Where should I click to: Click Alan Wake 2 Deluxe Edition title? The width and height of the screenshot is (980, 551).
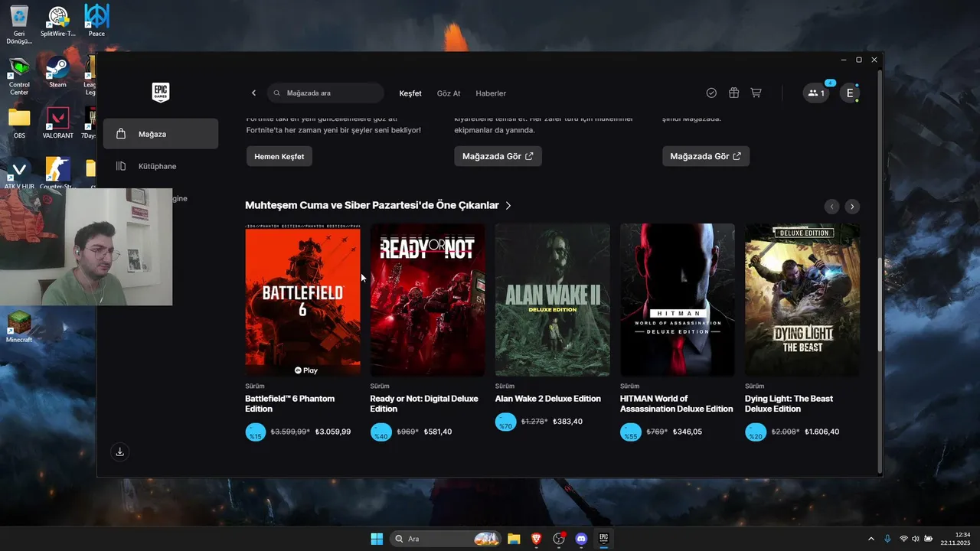[548, 399]
